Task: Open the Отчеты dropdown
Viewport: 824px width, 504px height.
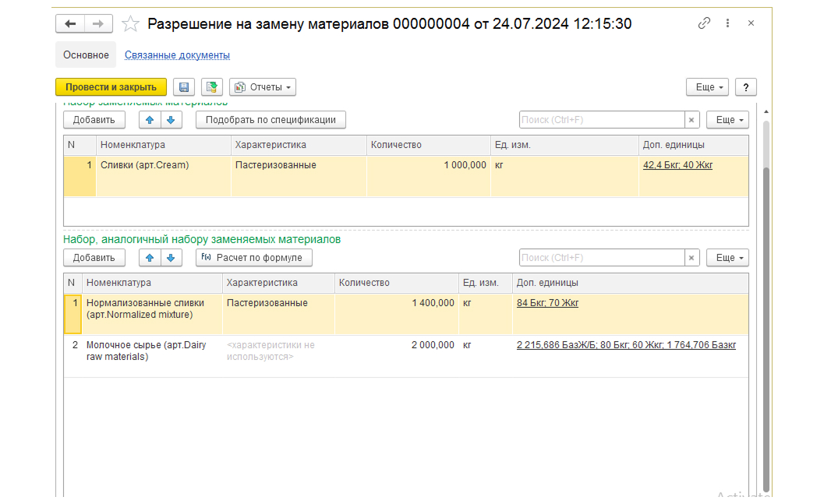Action: [x=263, y=87]
